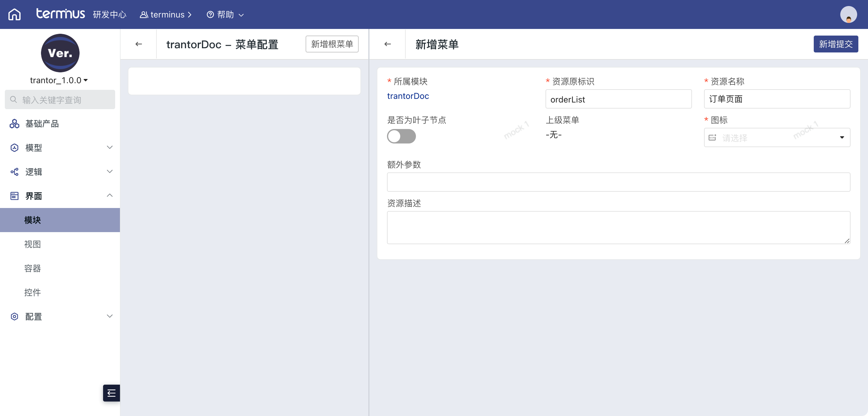This screenshot has height=416, width=868.
Task: Click the 模型 hexagon icon
Action: tap(14, 148)
